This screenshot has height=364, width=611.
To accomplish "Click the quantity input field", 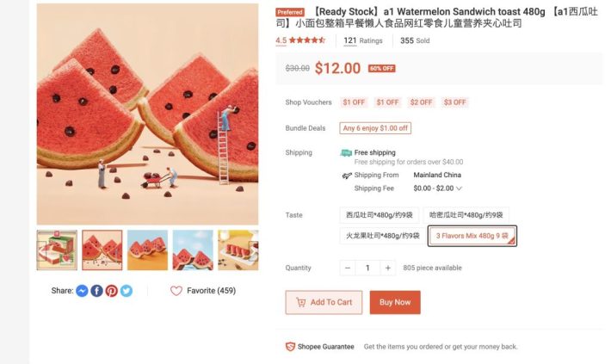I will (367, 268).
